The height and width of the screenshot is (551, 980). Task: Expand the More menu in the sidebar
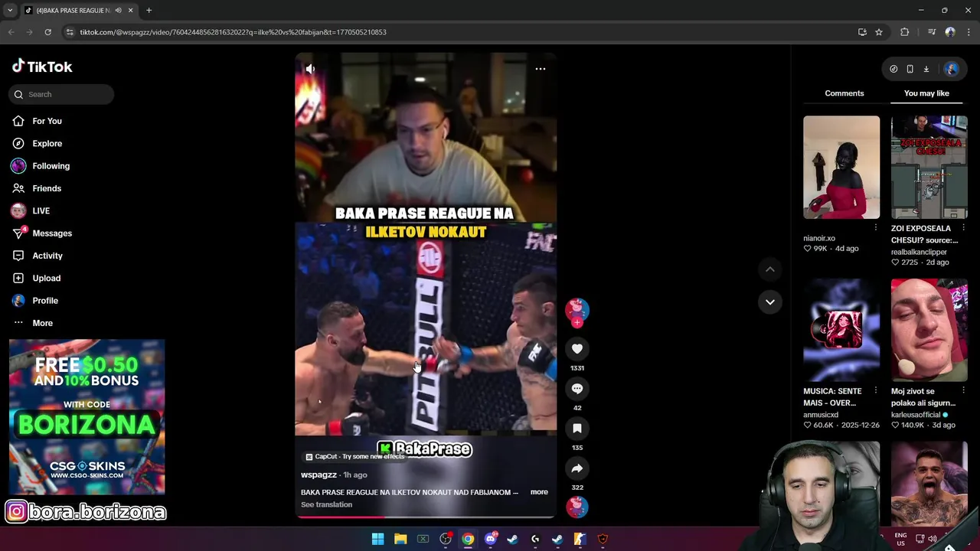(42, 323)
